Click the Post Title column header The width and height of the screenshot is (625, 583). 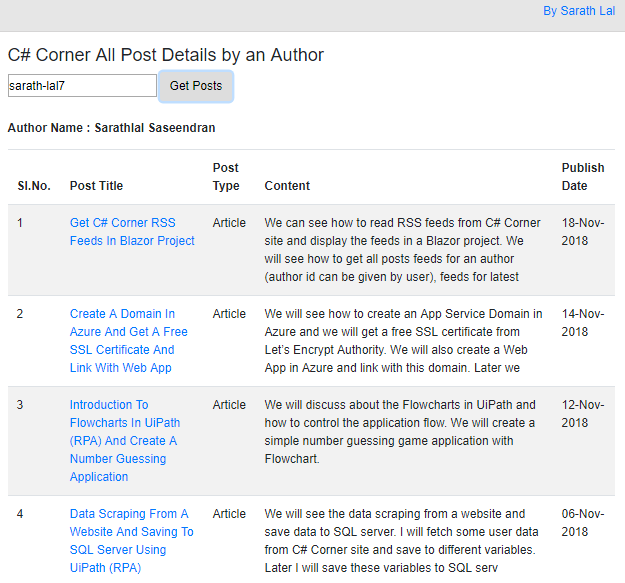tap(96, 186)
